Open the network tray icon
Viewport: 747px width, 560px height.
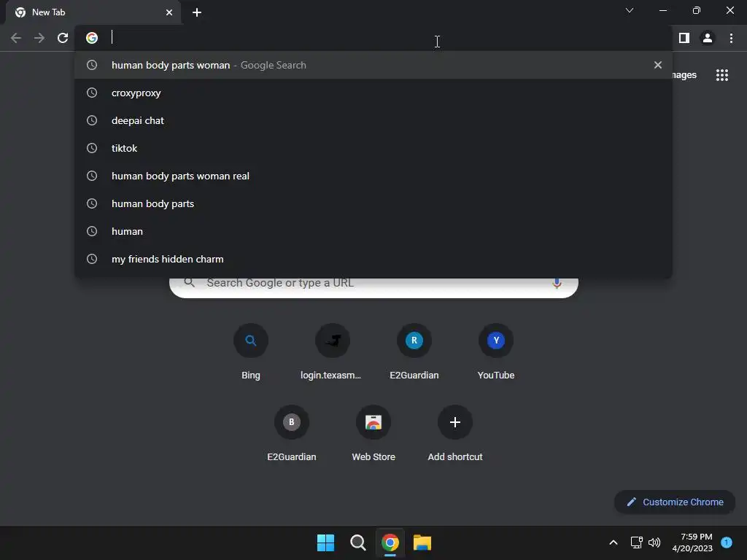pos(636,542)
